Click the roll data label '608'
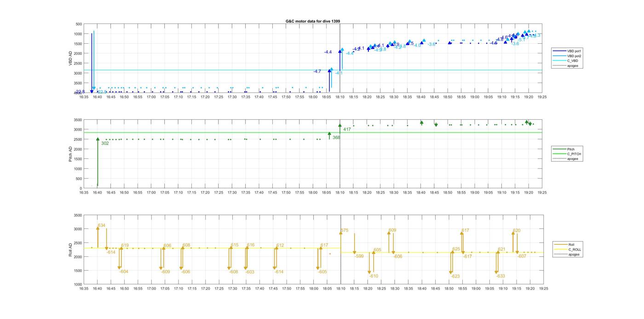This screenshot has height=319, width=644. click(x=186, y=245)
